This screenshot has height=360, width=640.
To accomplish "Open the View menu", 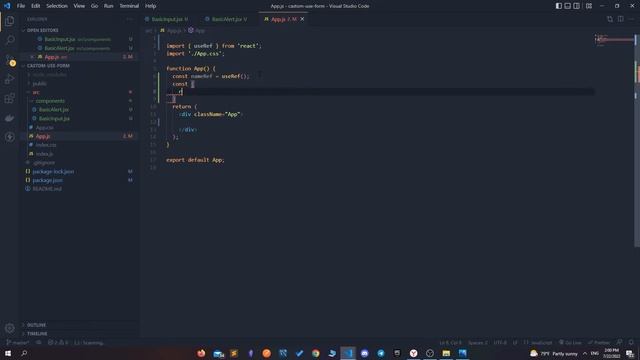I will (79, 6).
